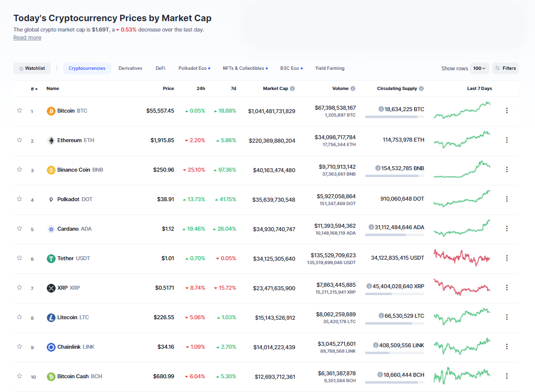Click the Polkadot logo icon
Viewport: 535px width, 392px height.
(51, 199)
